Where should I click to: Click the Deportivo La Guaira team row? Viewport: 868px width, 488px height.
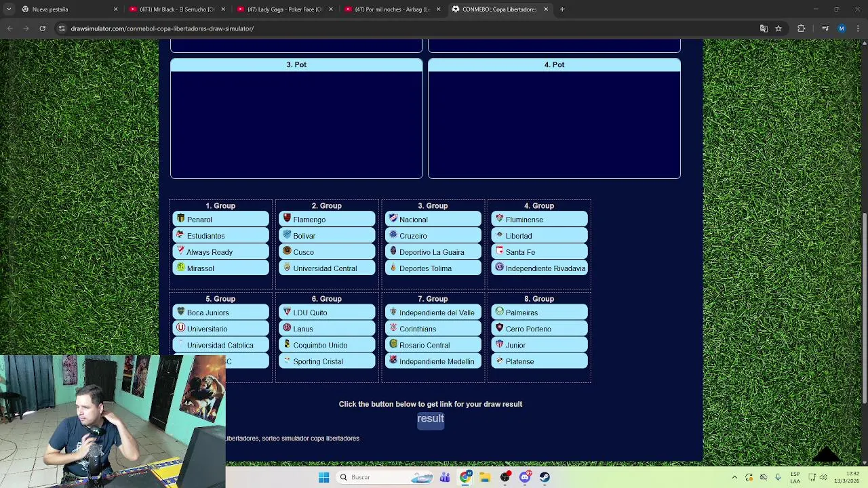coord(433,252)
